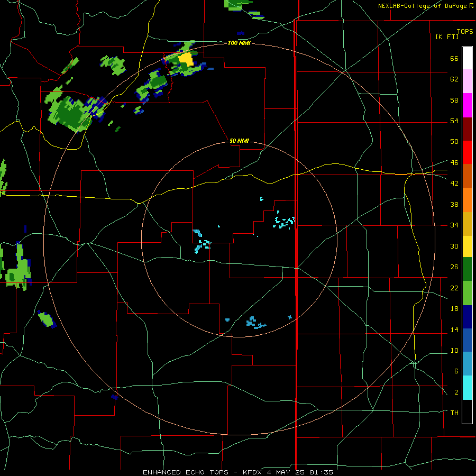Image resolution: width=476 pixels, height=476 pixels.
Task: Choose the yellow legend swatch
Action: (467, 246)
